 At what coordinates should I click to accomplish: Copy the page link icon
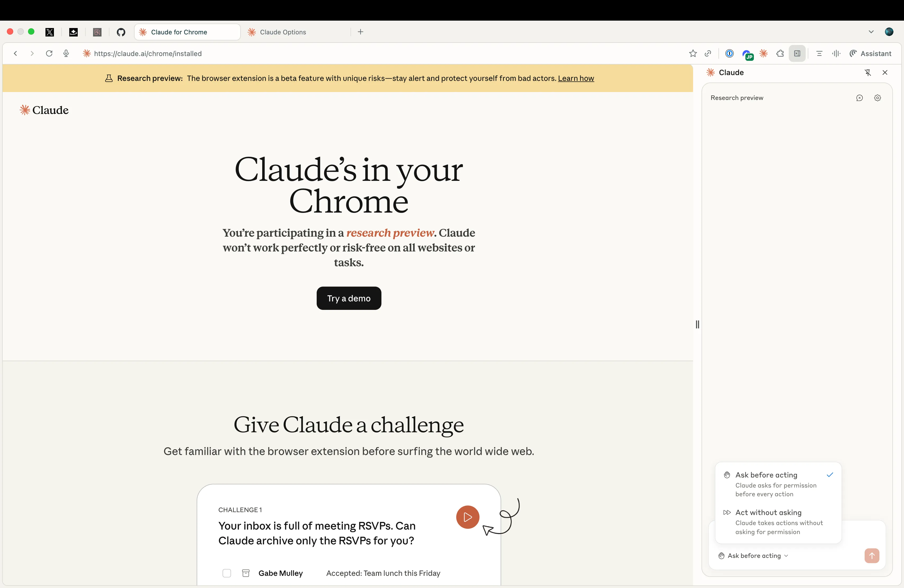(708, 54)
